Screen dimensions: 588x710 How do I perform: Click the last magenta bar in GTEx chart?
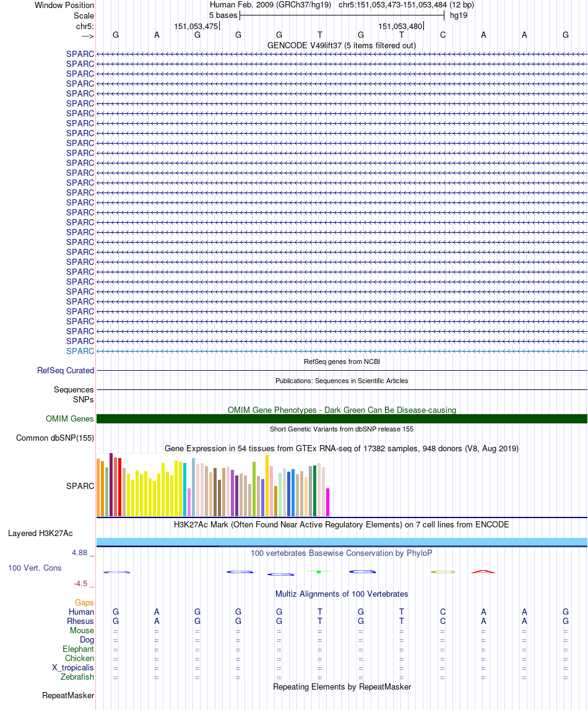(327, 502)
